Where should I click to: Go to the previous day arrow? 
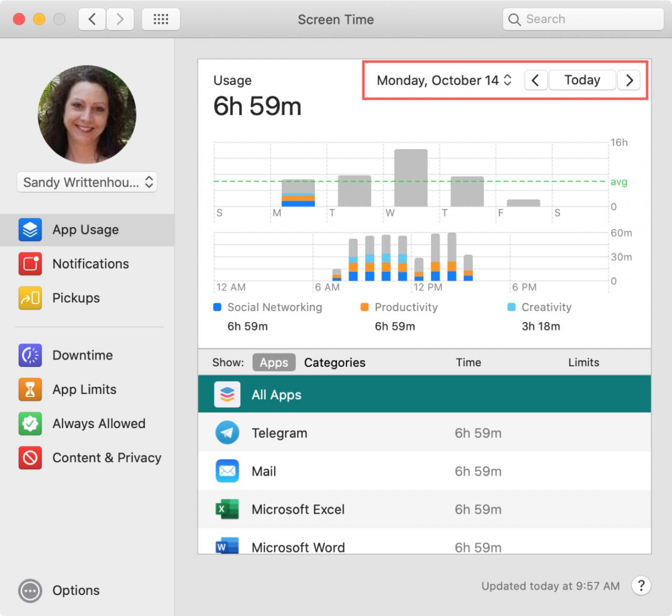535,80
